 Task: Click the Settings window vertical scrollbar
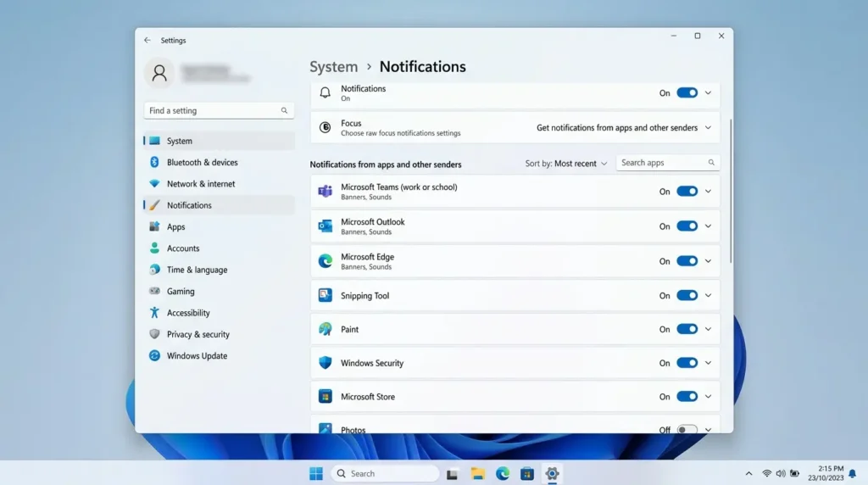[731, 191]
